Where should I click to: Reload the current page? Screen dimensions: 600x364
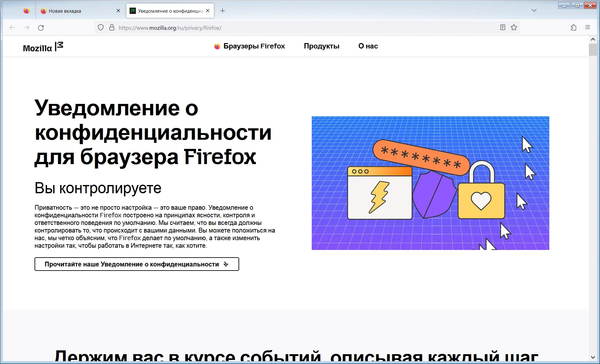click(x=41, y=28)
